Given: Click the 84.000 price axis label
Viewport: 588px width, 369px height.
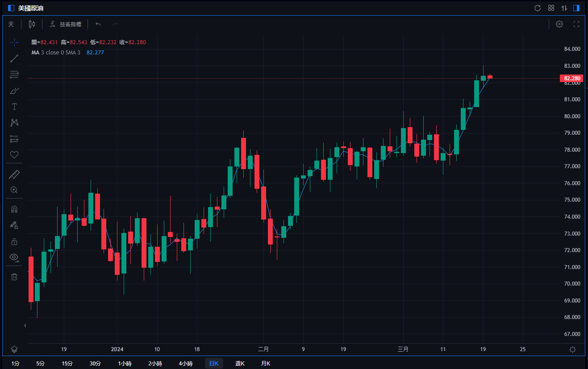Looking at the screenshot, I should coord(572,49).
